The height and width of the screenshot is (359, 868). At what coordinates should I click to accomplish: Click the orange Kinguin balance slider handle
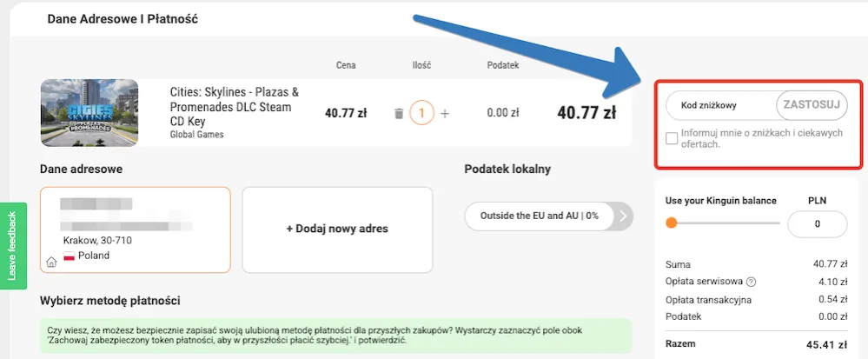point(671,223)
